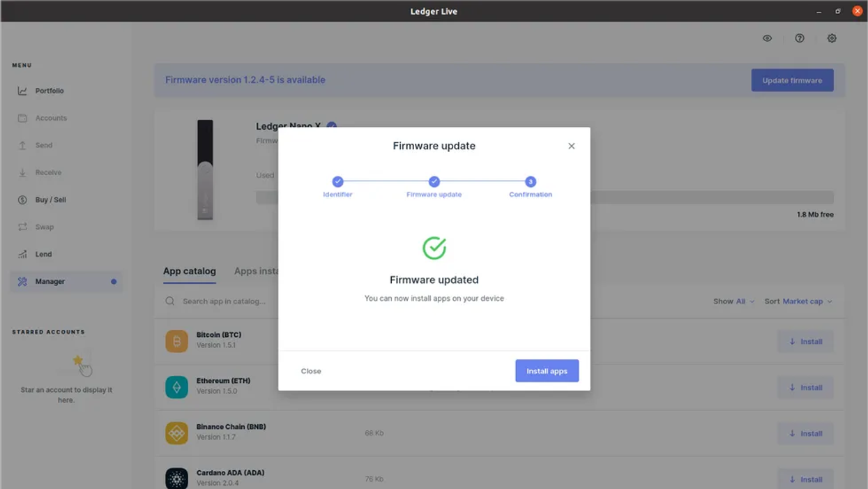Install the Bitcoin (BTC) app

coord(805,342)
